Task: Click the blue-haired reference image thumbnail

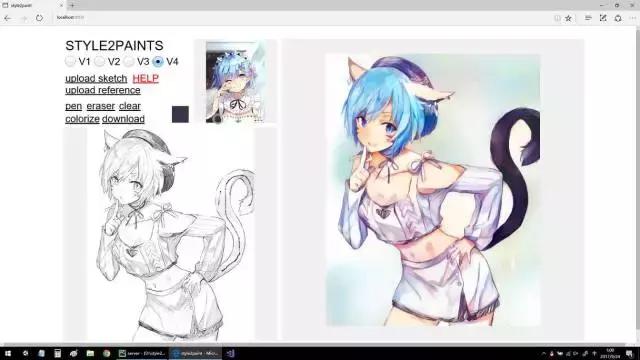Action: point(236,82)
